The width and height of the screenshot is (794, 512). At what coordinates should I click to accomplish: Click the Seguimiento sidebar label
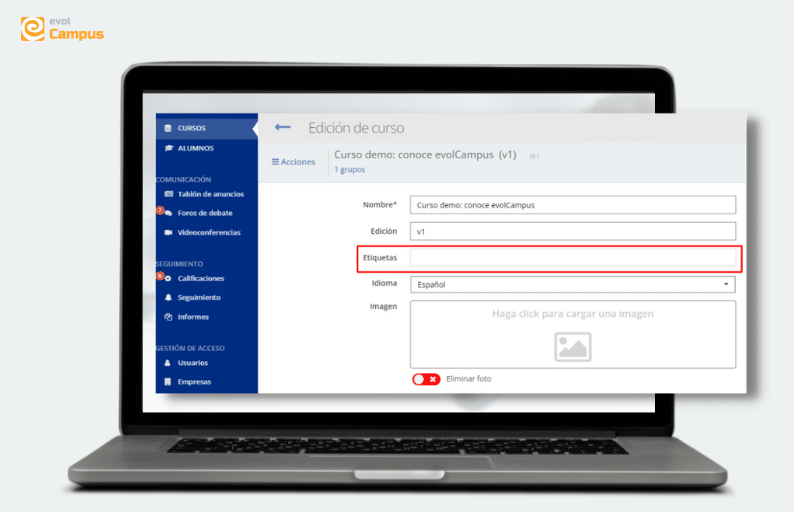(x=199, y=297)
